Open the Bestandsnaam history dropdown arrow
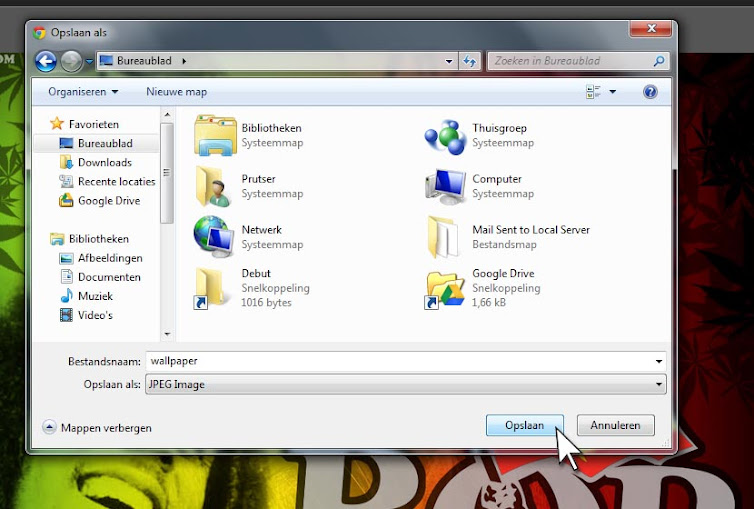Image resolution: width=754 pixels, height=509 pixels. 659,361
